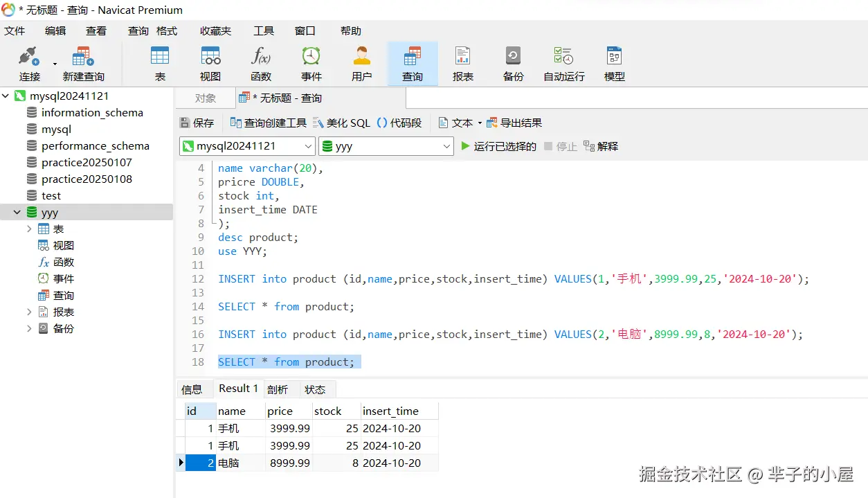Click 导出结果 export result
The width and height of the screenshot is (868, 498).
[x=514, y=123]
